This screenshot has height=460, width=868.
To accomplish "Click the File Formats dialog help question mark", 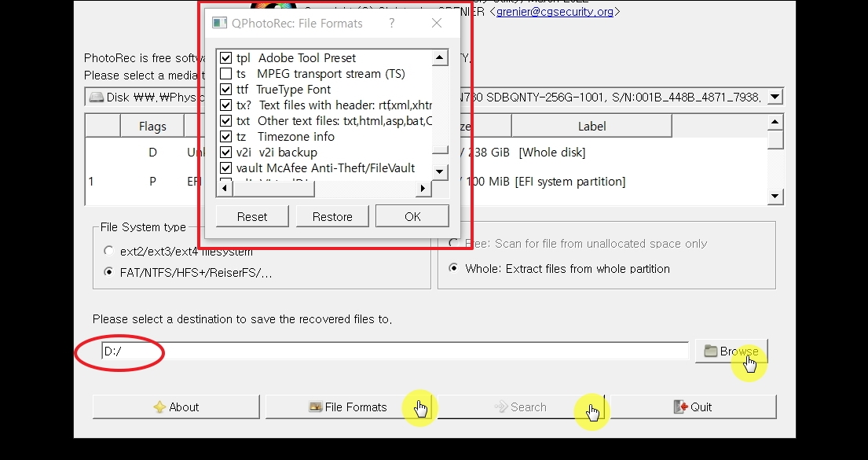I will point(392,24).
